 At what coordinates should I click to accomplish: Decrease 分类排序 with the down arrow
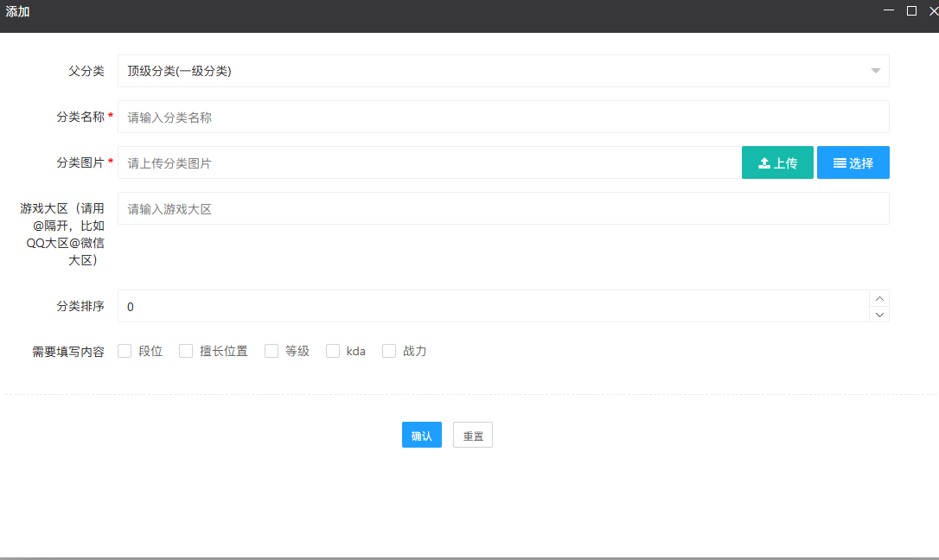pos(879,315)
